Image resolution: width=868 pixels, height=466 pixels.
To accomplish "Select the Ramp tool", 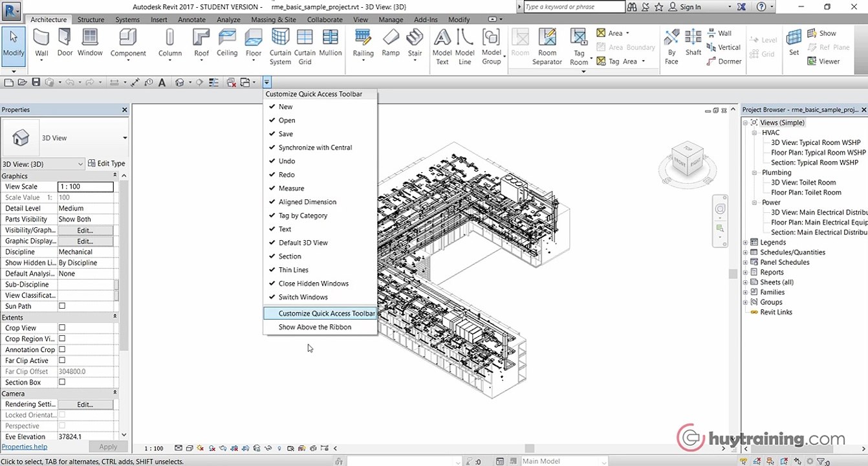I will 391,43.
